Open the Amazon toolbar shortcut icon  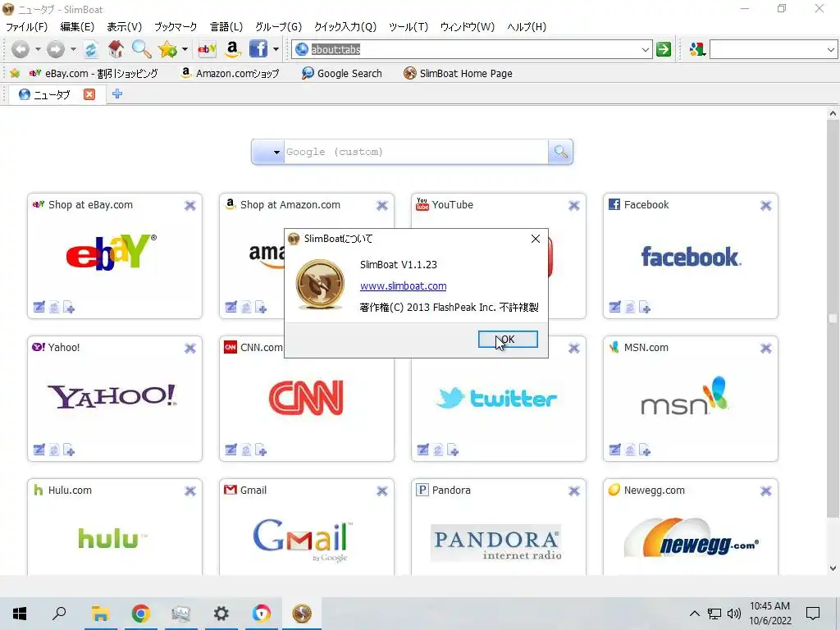[x=232, y=49]
